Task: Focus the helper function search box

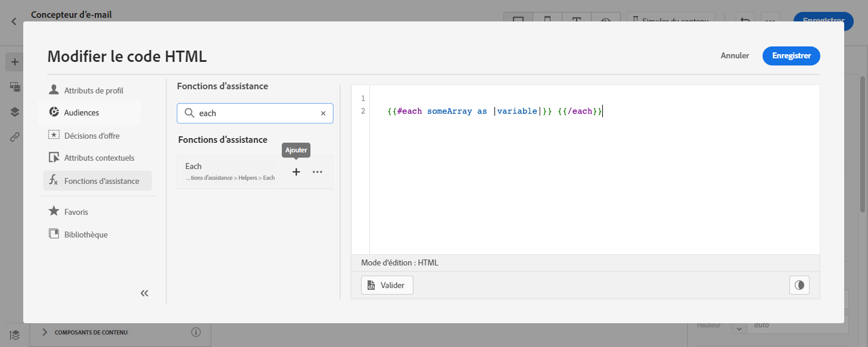Action: tap(256, 113)
